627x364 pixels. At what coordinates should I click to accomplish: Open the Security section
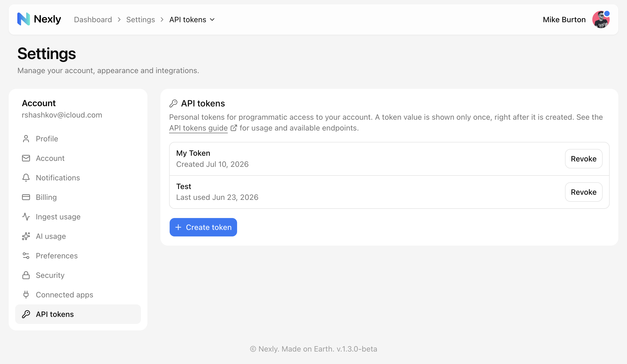pos(78,275)
